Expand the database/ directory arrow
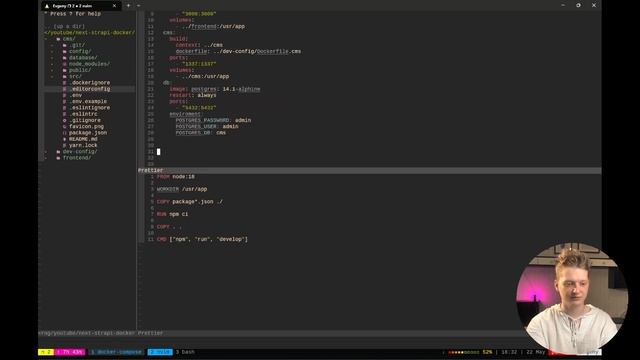Screen dimensions: 640x360 pyautogui.click(x=52, y=58)
